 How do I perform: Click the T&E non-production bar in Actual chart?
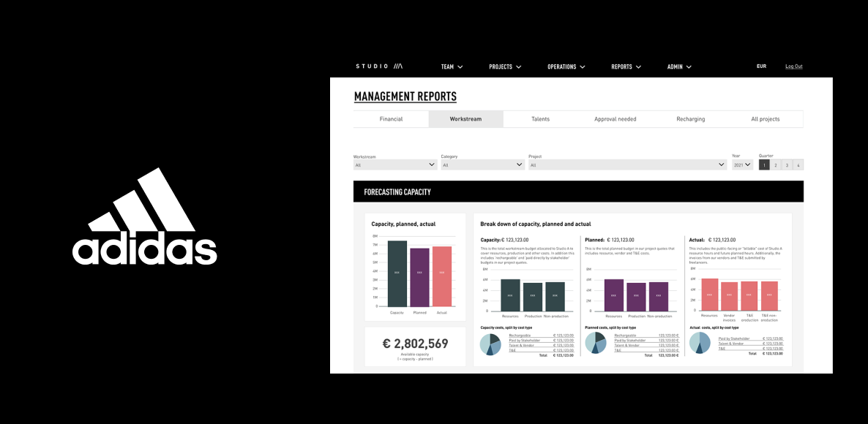point(769,296)
